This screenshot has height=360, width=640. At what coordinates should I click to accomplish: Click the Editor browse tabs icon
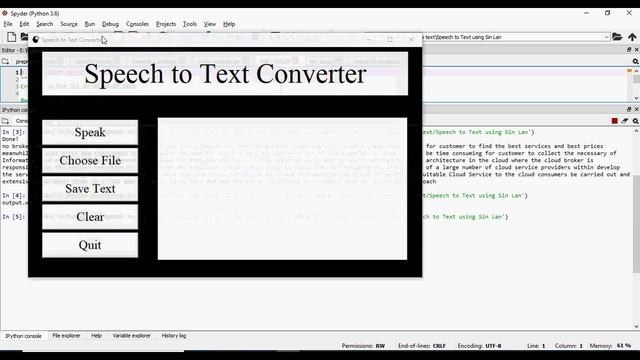coord(5,61)
